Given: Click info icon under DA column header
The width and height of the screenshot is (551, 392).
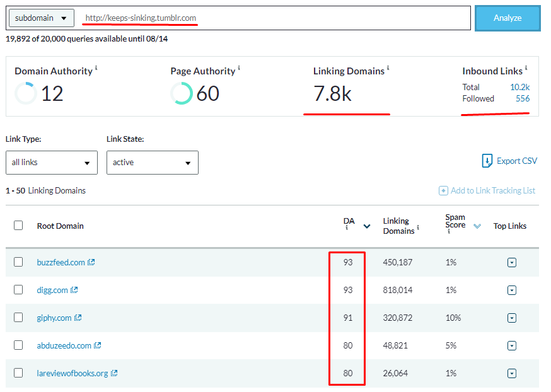Looking at the screenshot, I should point(347,228).
